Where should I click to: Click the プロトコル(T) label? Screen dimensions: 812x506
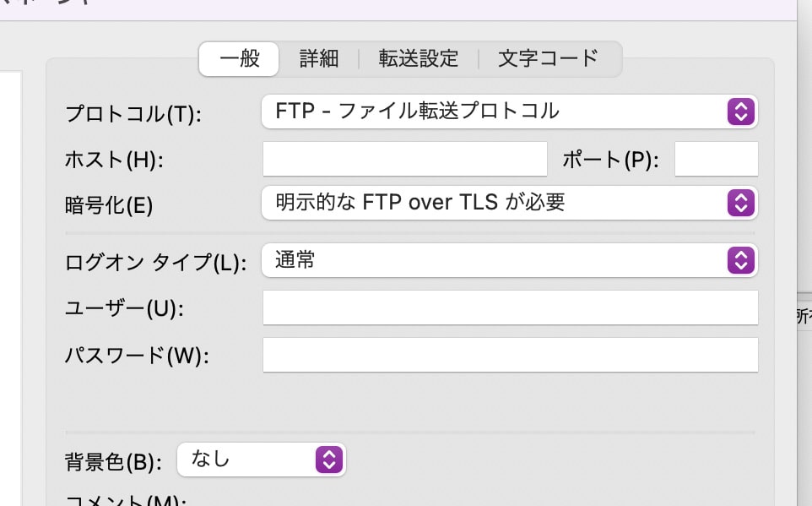[x=133, y=113]
